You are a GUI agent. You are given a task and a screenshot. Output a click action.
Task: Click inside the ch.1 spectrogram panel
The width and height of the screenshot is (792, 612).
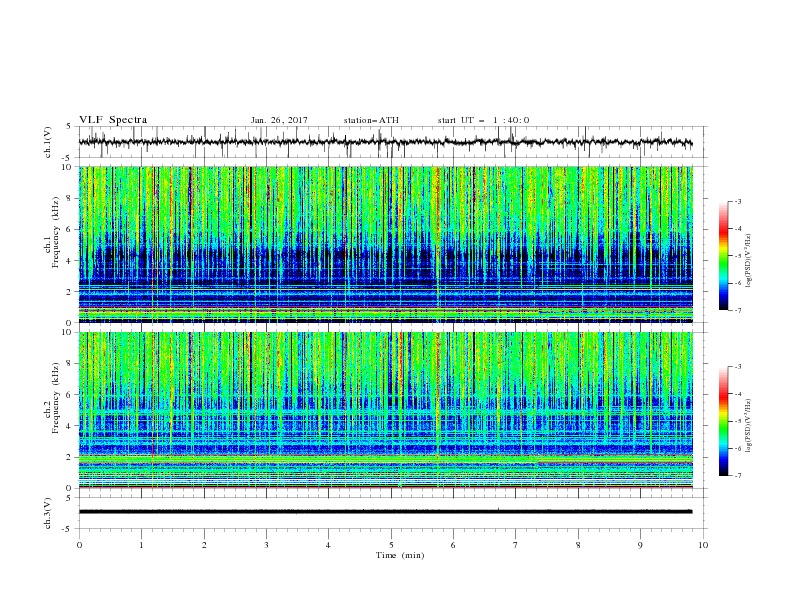point(385,244)
